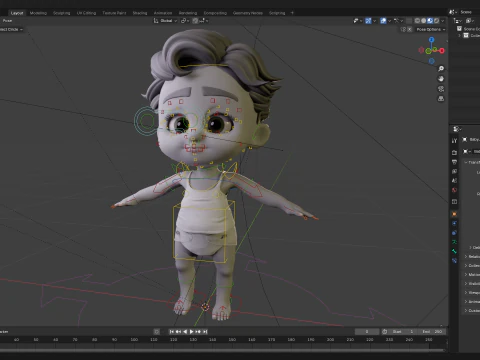Switch to the Geometry Nodes workspace tab

tap(248, 13)
